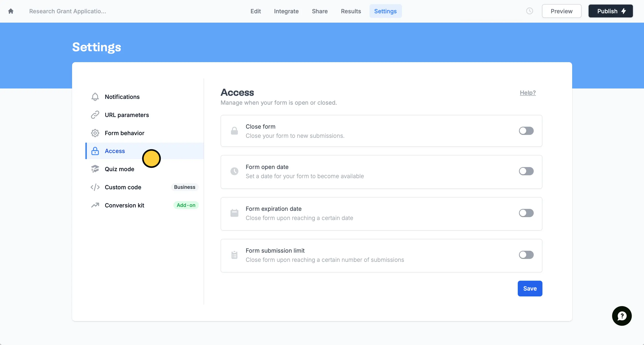644x345 pixels.
Task: Click the home icon in the top bar
Action: click(11, 11)
